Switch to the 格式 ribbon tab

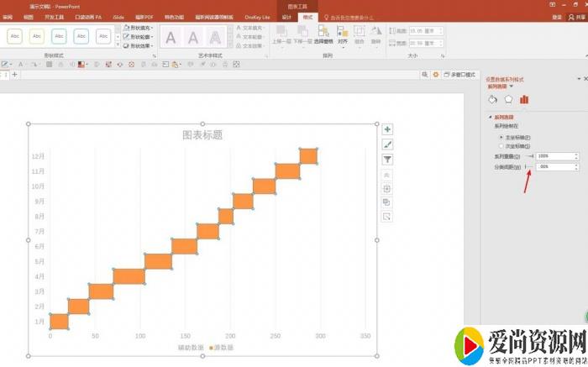pos(307,17)
